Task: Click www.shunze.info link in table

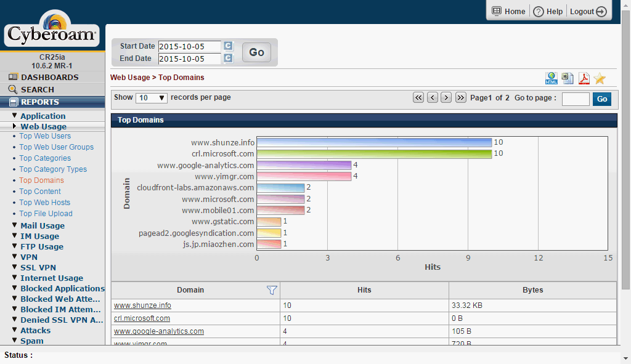Action: (x=142, y=305)
